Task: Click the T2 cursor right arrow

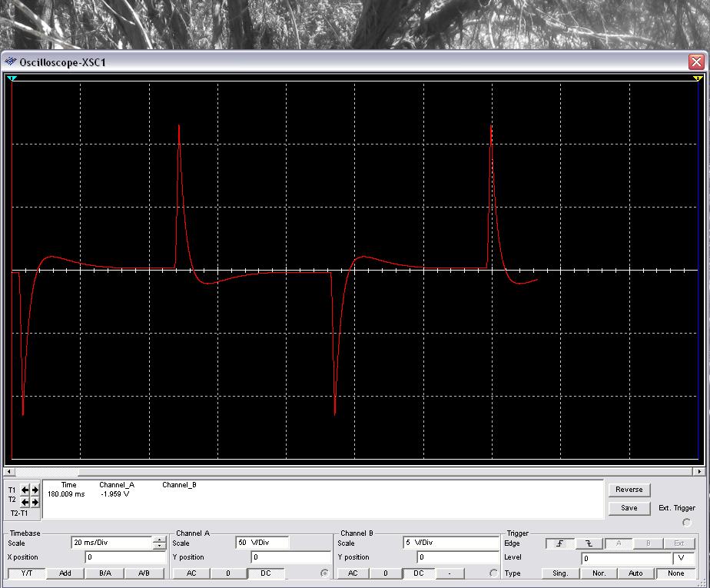Action: point(35,502)
